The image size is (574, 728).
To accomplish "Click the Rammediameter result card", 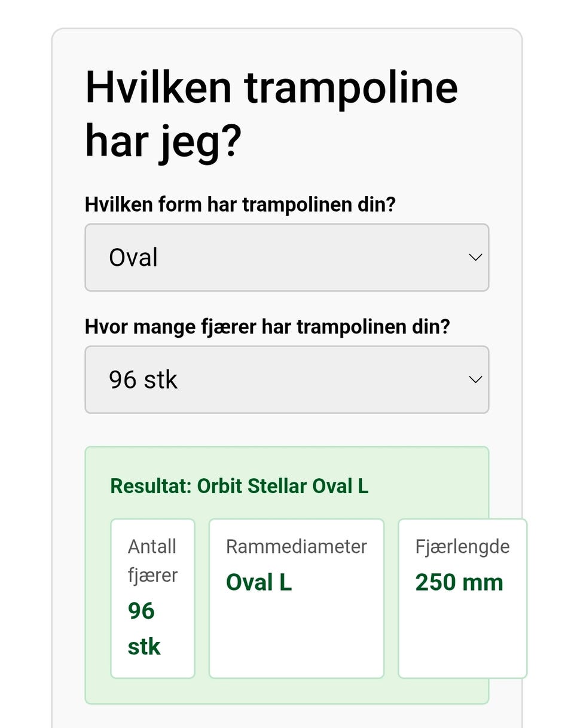I will 297,598.
